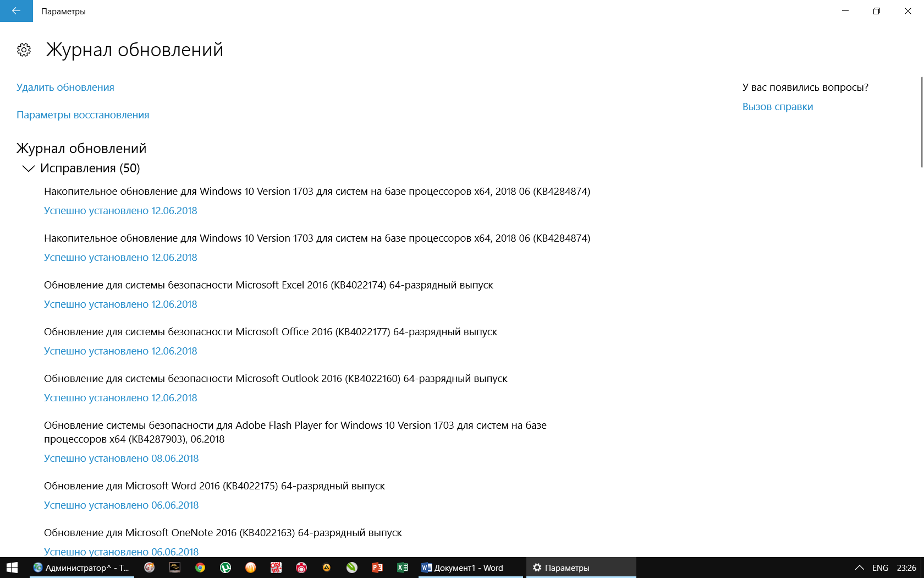Open install status link under OneNote 2016 update
924x578 pixels.
(122, 552)
